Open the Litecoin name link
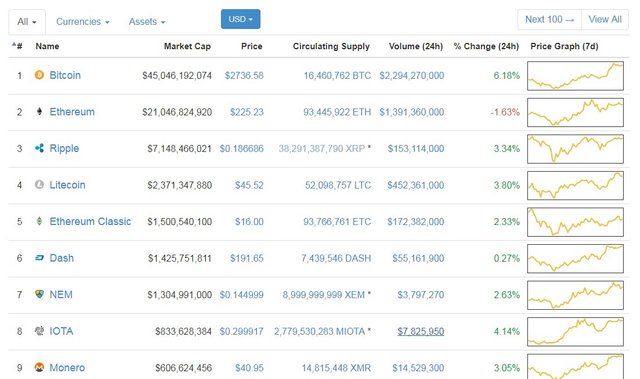This screenshot has height=379, width=640. tap(67, 185)
